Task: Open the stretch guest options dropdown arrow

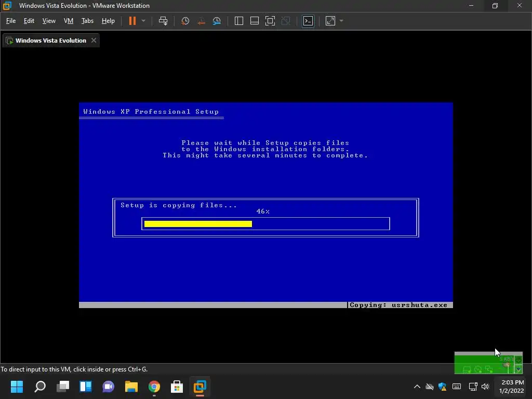Action: coord(341,21)
